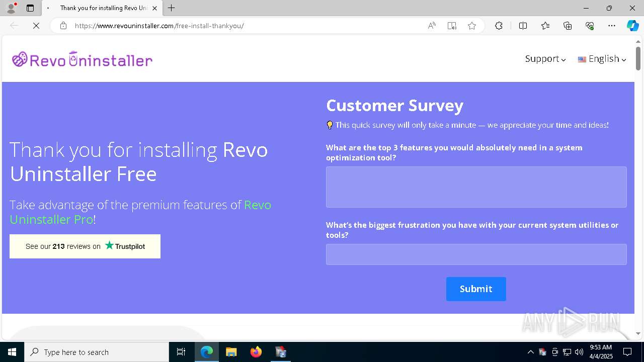Screen dimensions: 644x362
Task: Open Edge Settings and more menu
Action: pyautogui.click(x=612, y=26)
